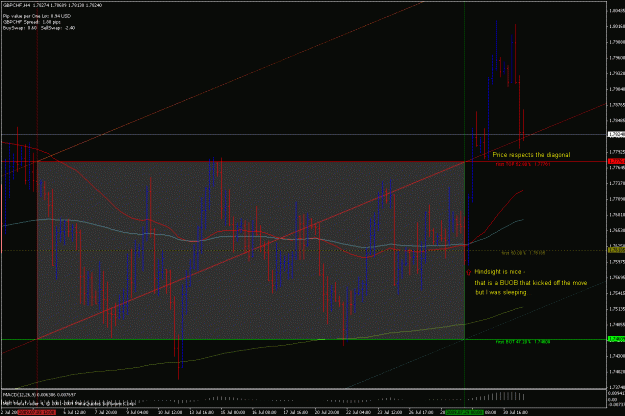
Task: Click the green price tag on the price scale
Action: point(616,339)
